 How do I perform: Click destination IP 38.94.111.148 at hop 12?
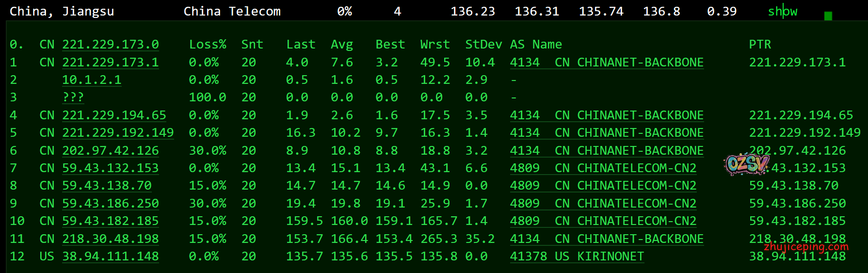(110, 257)
